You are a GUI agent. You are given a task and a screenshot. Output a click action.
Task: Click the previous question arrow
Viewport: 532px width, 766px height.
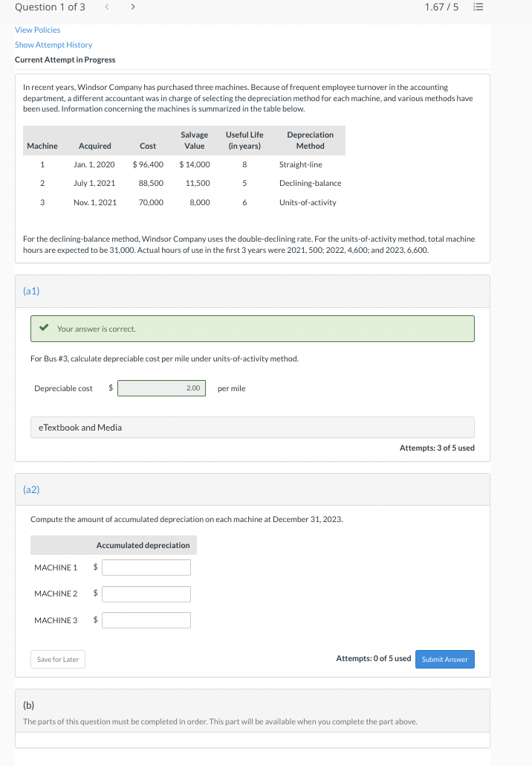pyautogui.click(x=106, y=7)
